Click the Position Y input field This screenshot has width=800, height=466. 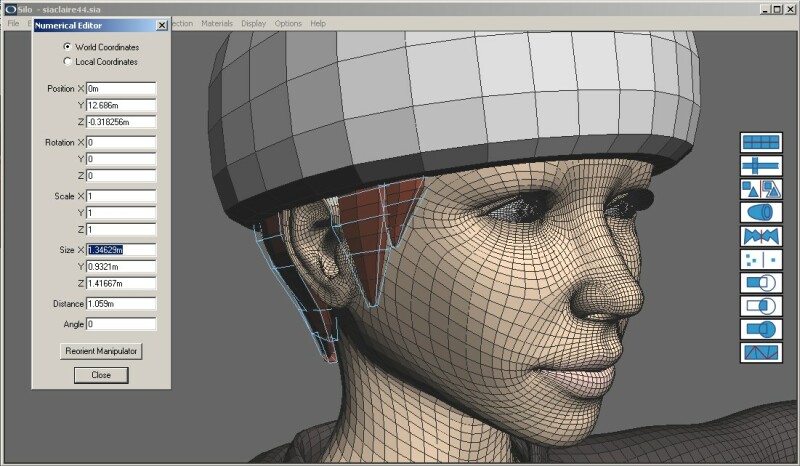(121, 105)
